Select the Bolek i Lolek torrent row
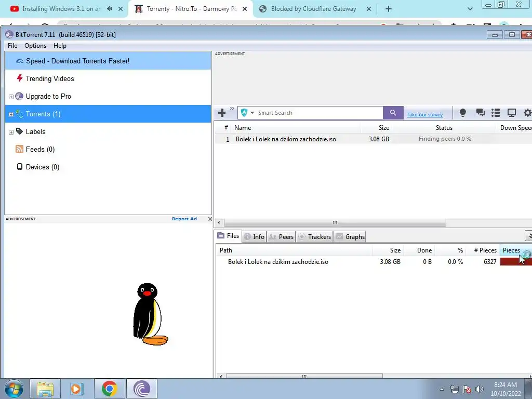 pos(373,139)
